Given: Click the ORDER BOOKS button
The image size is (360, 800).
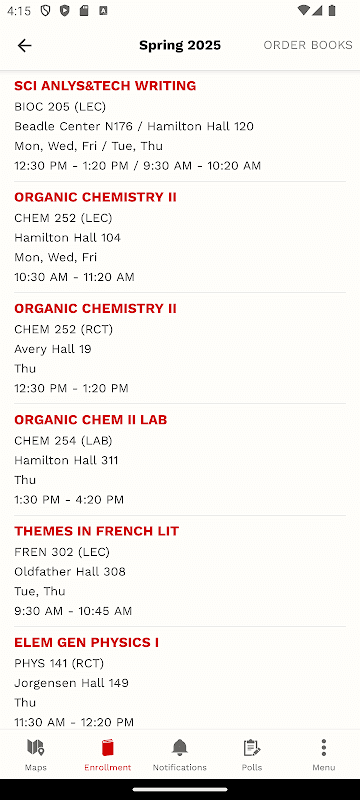Looking at the screenshot, I should [x=308, y=45].
